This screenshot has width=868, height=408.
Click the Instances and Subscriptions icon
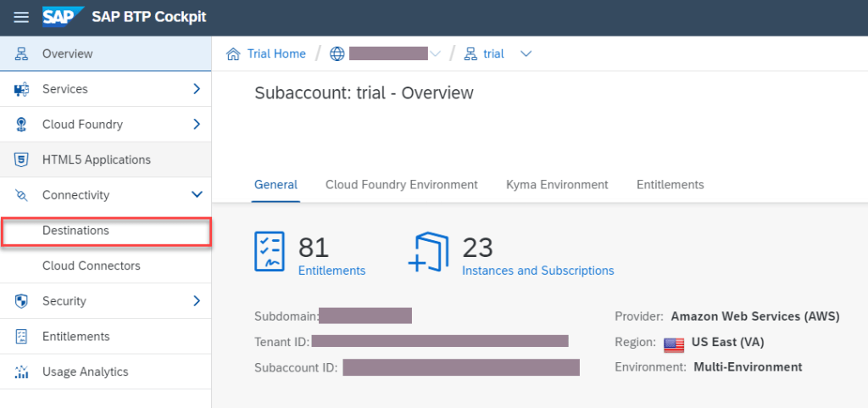click(429, 251)
